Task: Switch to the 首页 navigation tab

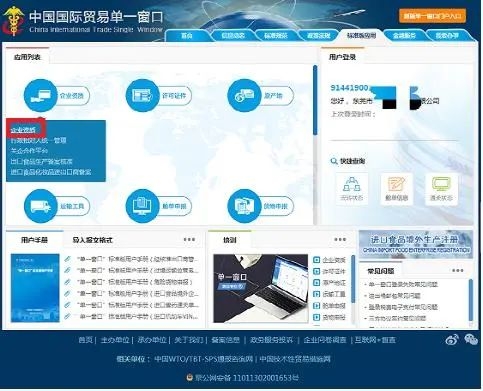Action: pyautogui.click(x=187, y=36)
